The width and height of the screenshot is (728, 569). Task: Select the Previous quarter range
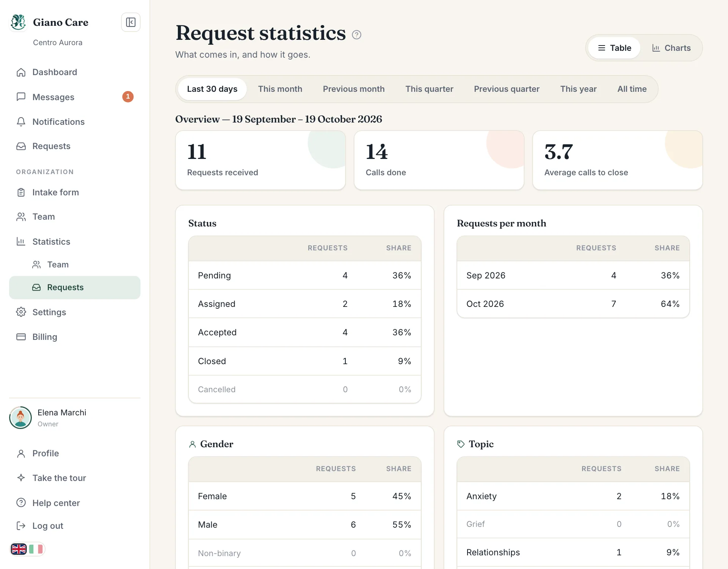pyautogui.click(x=507, y=89)
